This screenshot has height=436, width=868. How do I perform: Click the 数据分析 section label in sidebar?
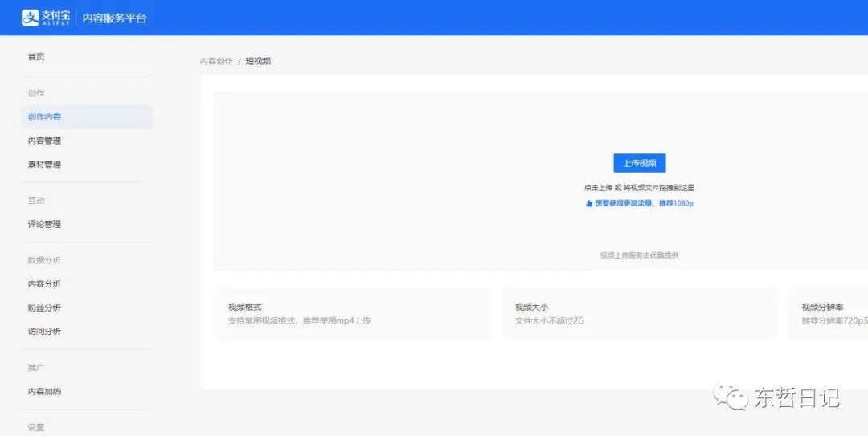click(44, 260)
